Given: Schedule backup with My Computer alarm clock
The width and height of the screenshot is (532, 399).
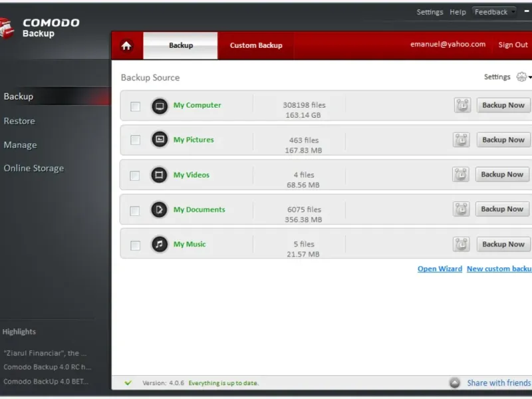Looking at the screenshot, I should tap(462, 105).
